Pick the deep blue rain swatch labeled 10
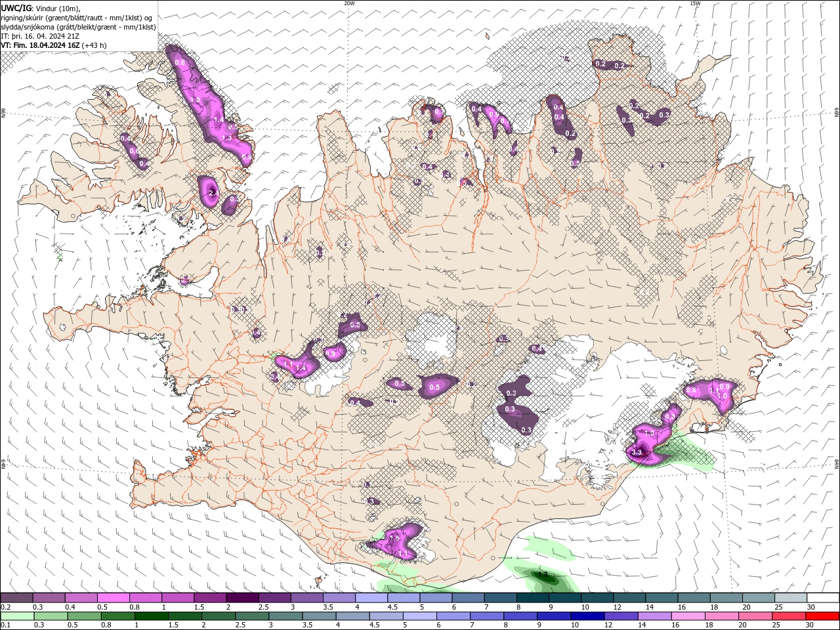The width and height of the screenshot is (840, 630). point(587,616)
